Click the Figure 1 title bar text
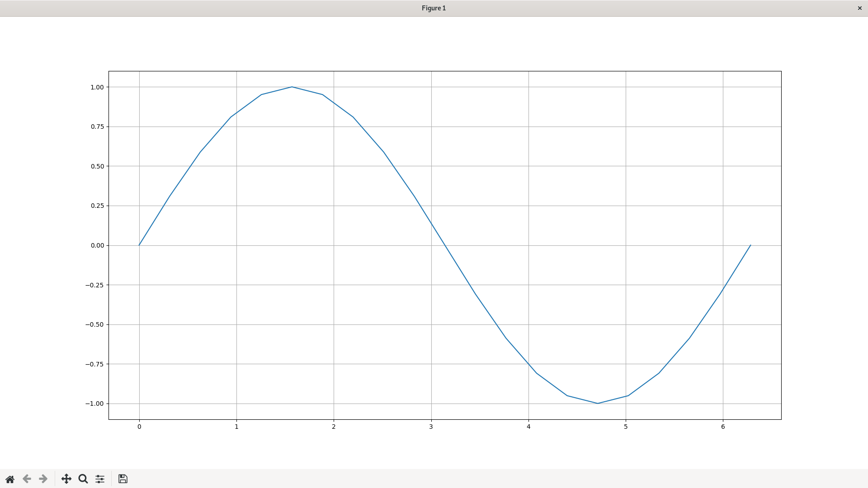The image size is (868, 488). (434, 8)
